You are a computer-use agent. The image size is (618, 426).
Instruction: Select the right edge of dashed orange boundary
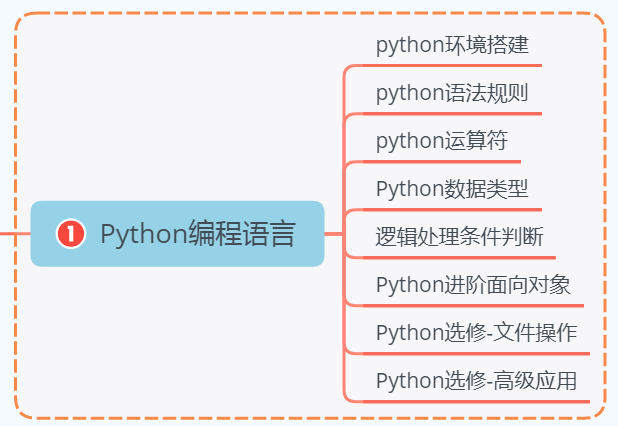605,215
